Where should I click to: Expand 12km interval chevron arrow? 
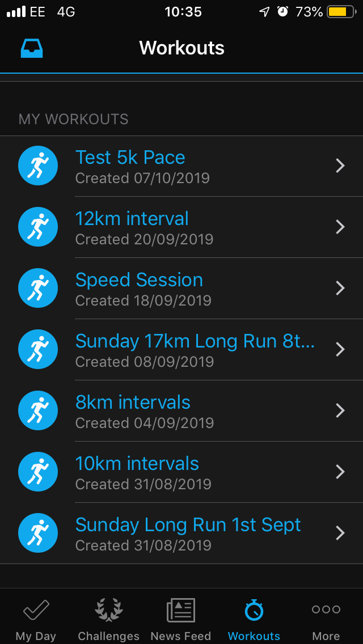click(340, 227)
